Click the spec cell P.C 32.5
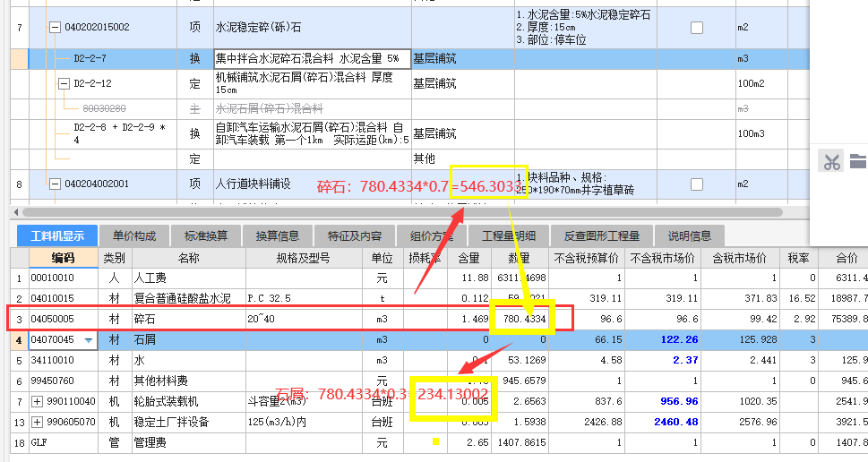This screenshot has width=868, height=462. click(x=304, y=298)
